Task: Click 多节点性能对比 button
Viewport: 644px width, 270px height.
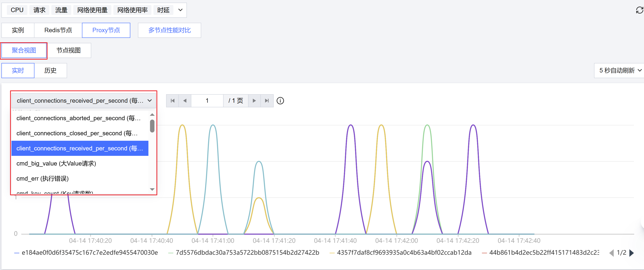Action: point(169,30)
